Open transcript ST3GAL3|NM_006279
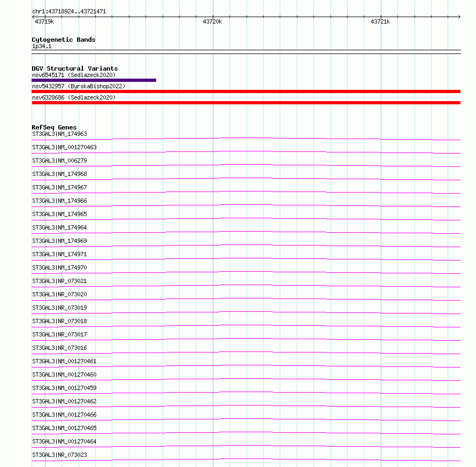476x467 pixels. pos(59,160)
